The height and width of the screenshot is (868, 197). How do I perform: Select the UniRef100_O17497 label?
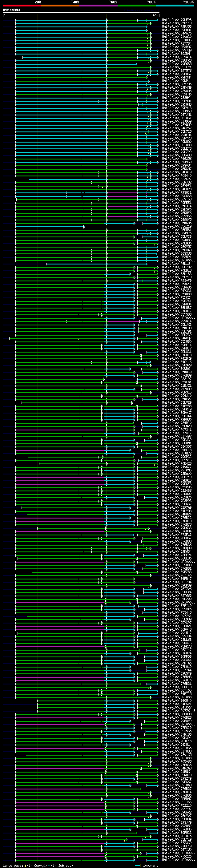click(177, 436)
